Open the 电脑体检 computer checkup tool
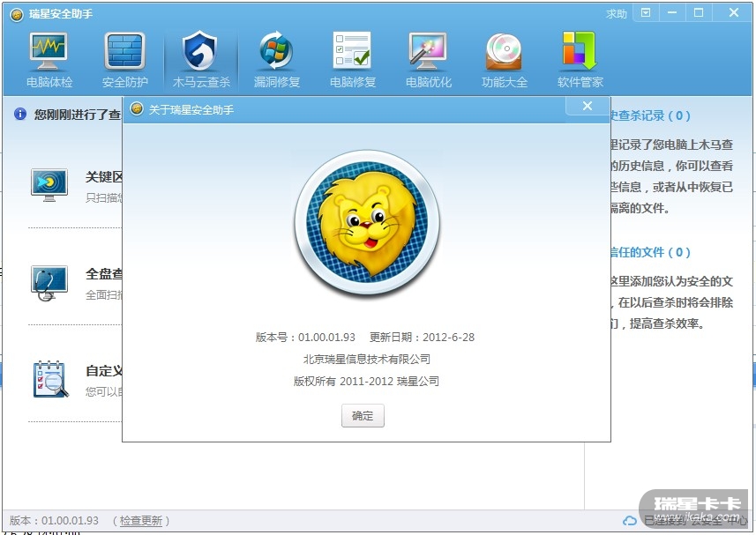The width and height of the screenshot is (756, 535). (x=49, y=60)
